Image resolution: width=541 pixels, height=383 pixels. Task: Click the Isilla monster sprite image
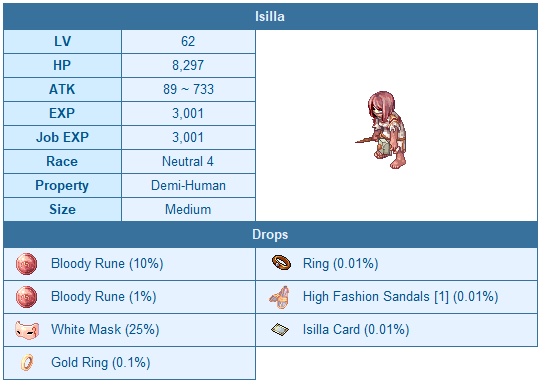click(x=382, y=130)
